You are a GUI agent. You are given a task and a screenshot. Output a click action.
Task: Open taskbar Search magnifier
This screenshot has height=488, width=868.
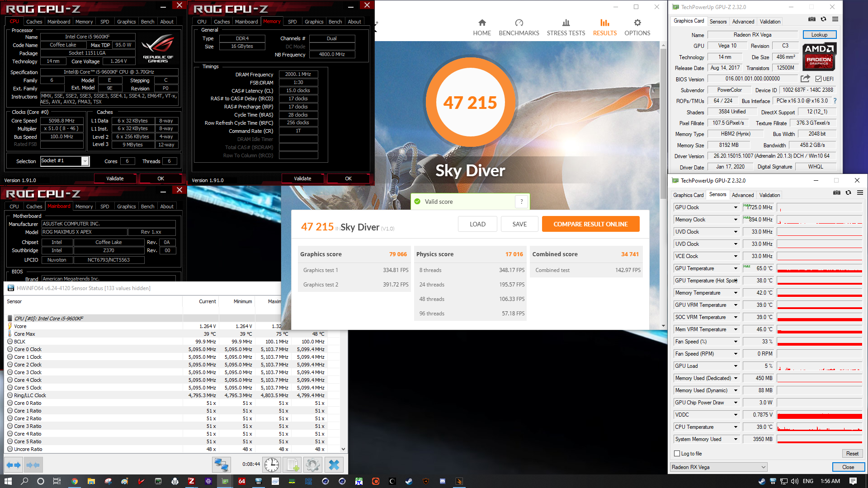click(24, 481)
